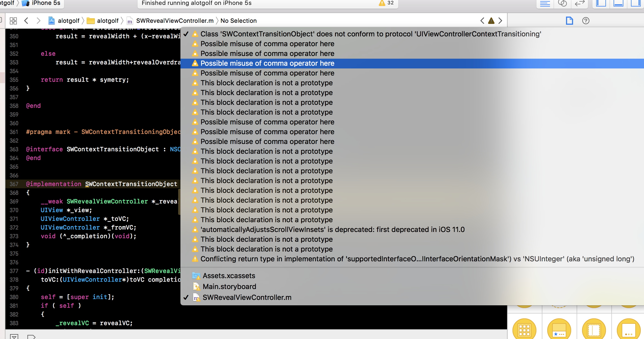
Task: Click the '_revealVC = revealVC;' line
Action: tap(94, 323)
